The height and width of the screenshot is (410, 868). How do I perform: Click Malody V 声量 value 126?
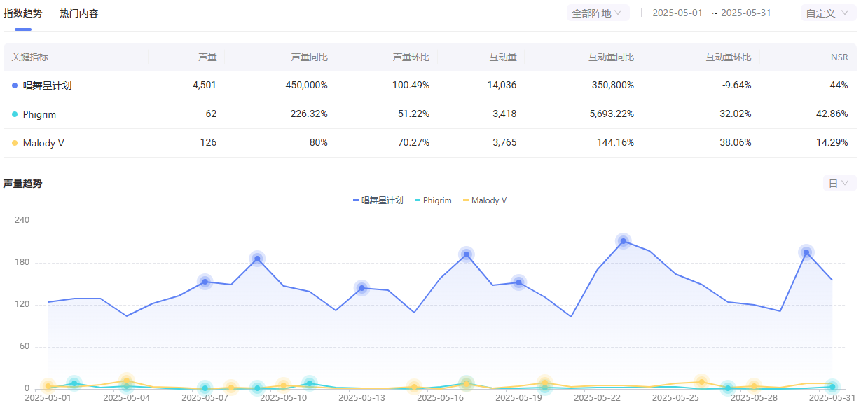[x=208, y=142]
